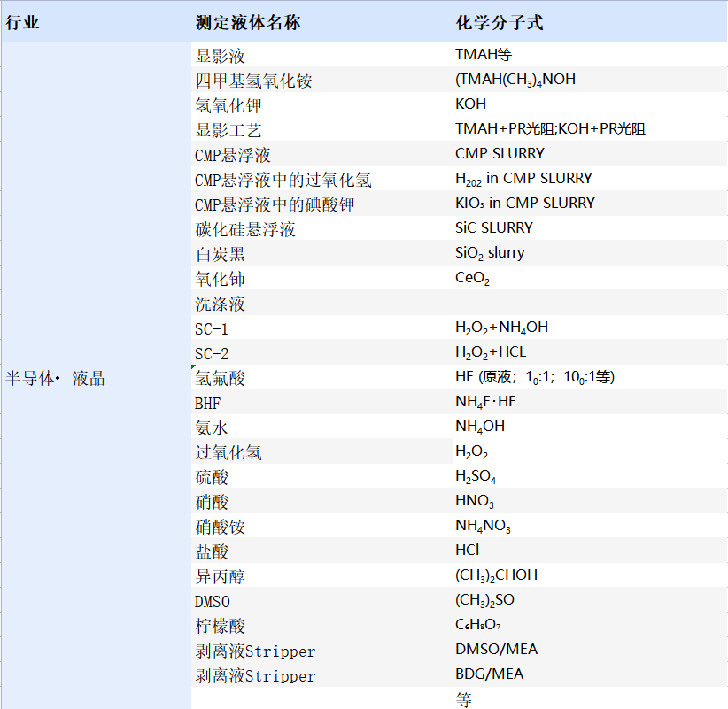Click the green error triangle on 氢氟酸 cell

click(194, 366)
